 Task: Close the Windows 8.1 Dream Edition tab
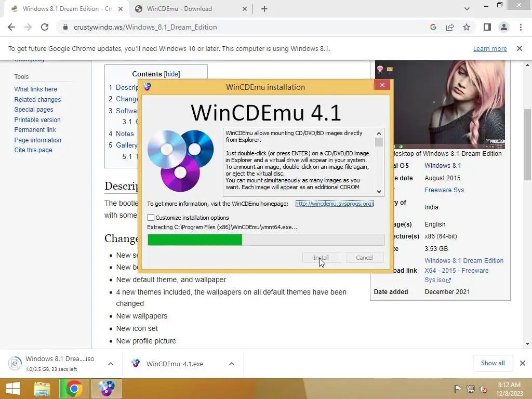pos(121,9)
